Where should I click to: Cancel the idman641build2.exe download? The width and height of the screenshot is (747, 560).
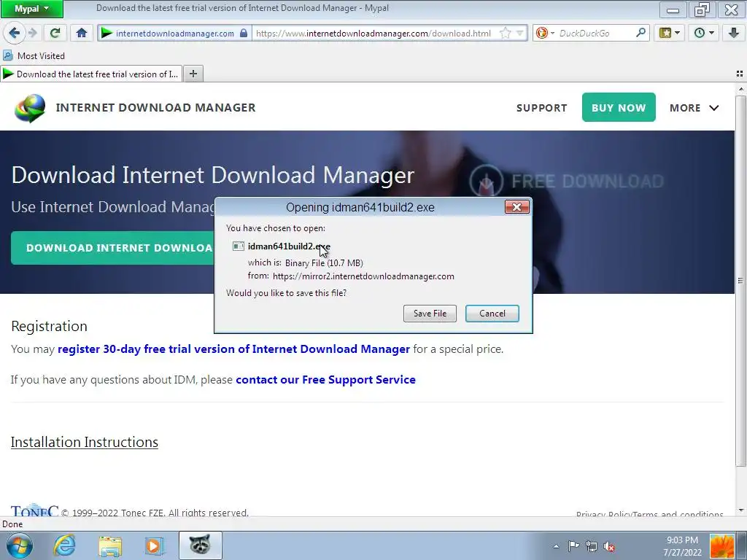click(x=492, y=314)
